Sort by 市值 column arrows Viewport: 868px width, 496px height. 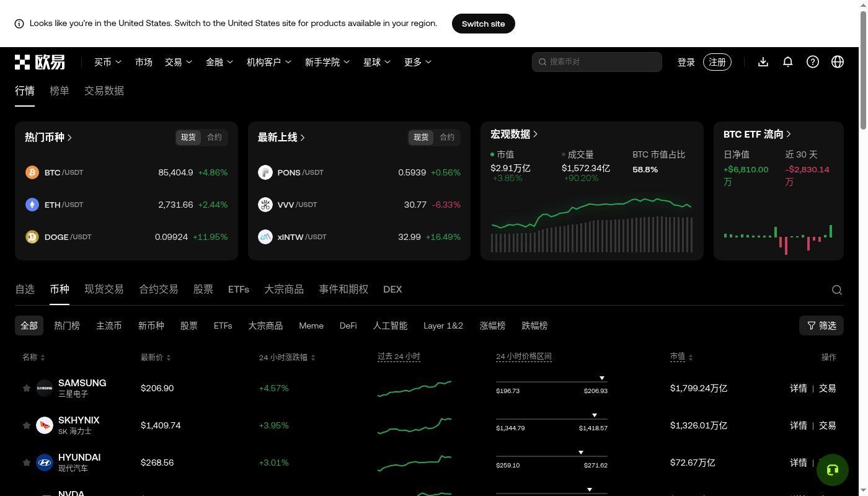[x=691, y=358]
